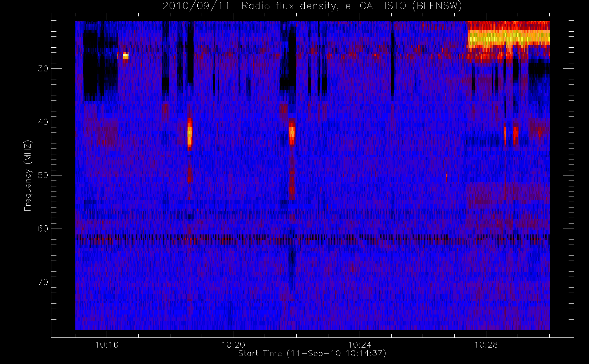589x364 pixels.
Task: Click the 40 frequency tick label
Action: coord(43,122)
